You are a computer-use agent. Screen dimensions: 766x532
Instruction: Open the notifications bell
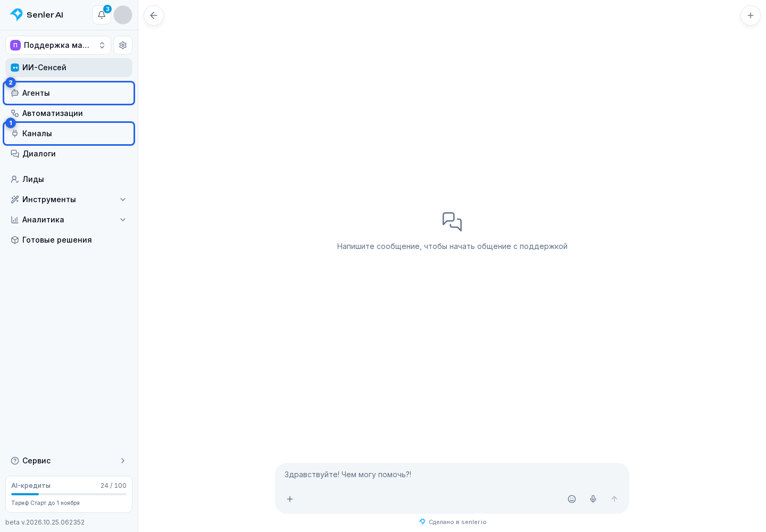pos(102,15)
